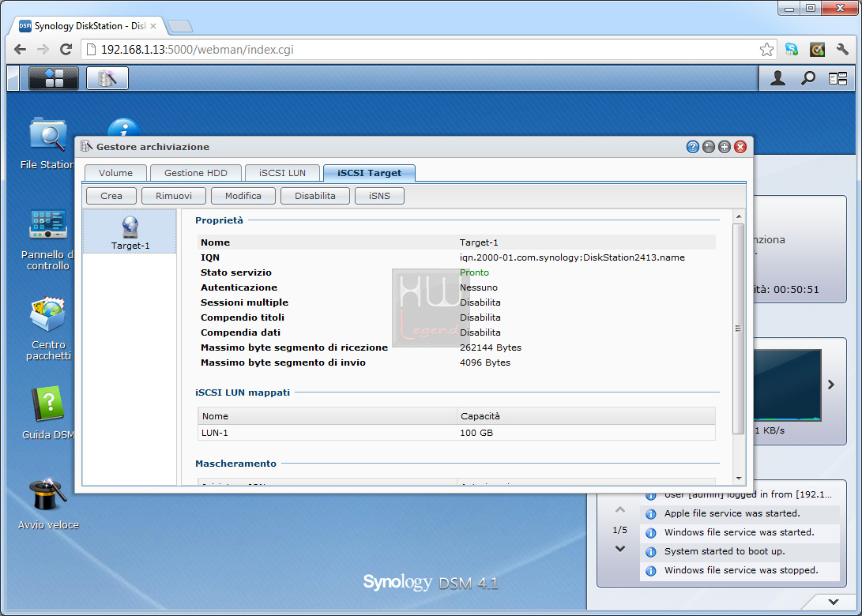This screenshot has width=862, height=616.
Task: Select the LUN-1 row in mapped LUNs
Action: coord(457,433)
